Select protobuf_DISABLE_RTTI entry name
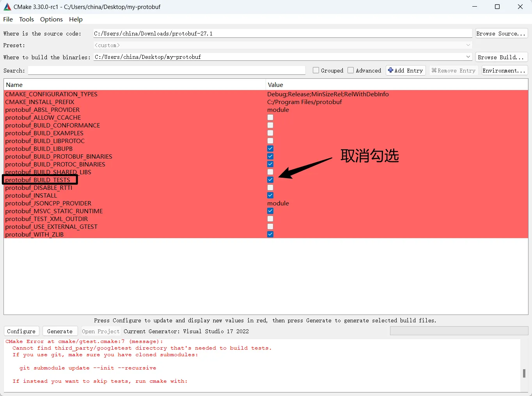Screen dimensions: 532x396 (39, 187)
